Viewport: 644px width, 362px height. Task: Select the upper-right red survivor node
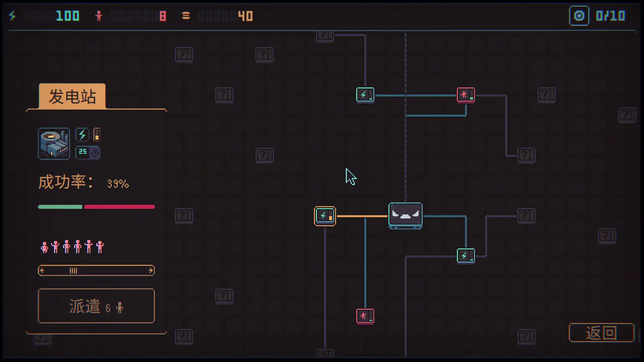[x=466, y=95]
